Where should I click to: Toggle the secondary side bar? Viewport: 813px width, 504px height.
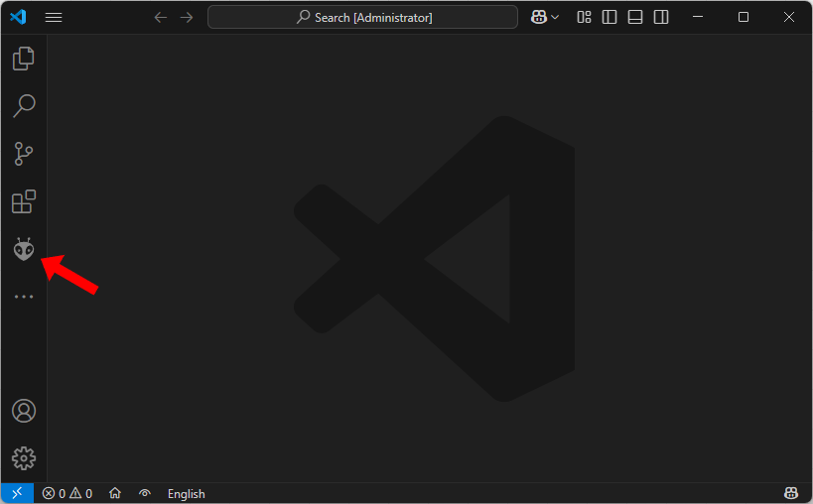pyautogui.click(x=661, y=17)
